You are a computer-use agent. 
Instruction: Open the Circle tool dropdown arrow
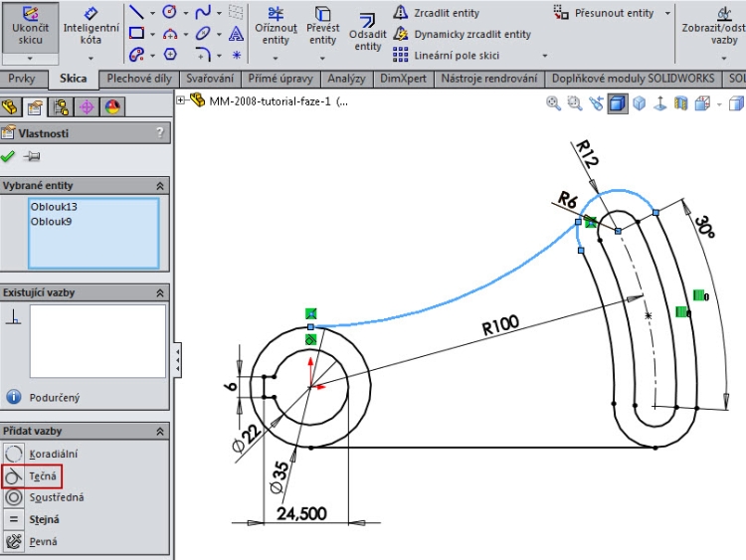(x=186, y=13)
